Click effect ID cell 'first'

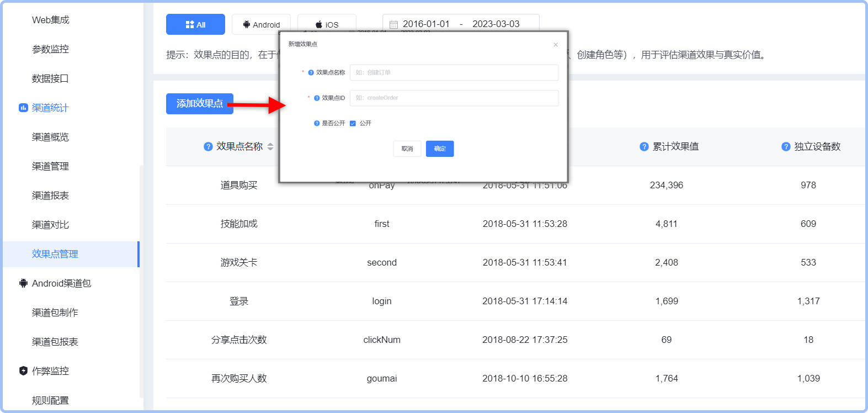[382, 224]
